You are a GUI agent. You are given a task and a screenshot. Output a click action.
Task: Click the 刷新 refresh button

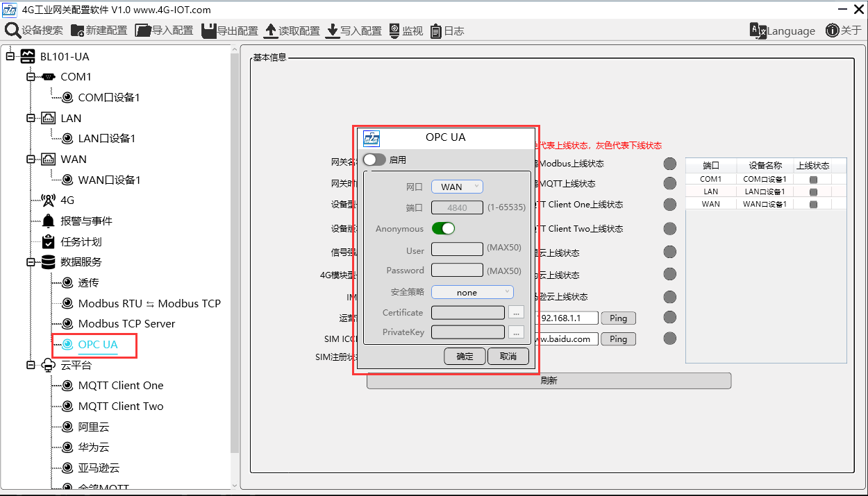click(x=549, y=381)
